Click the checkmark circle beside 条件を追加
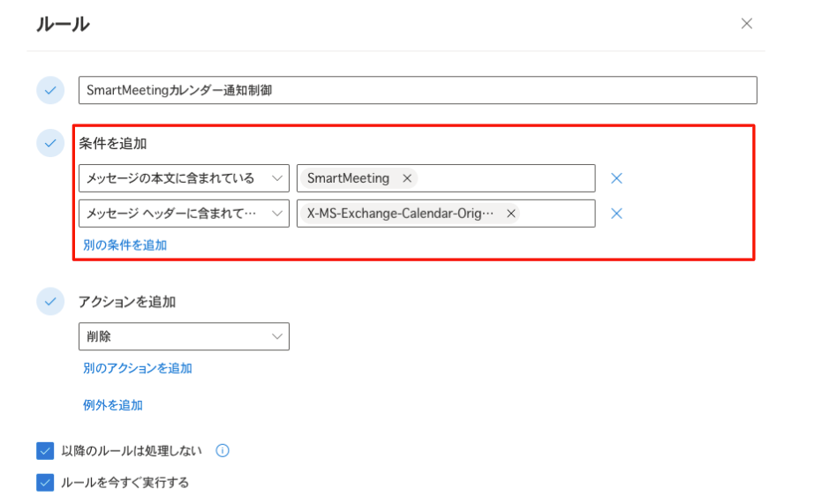822x504 pixels. pos(50,143)
